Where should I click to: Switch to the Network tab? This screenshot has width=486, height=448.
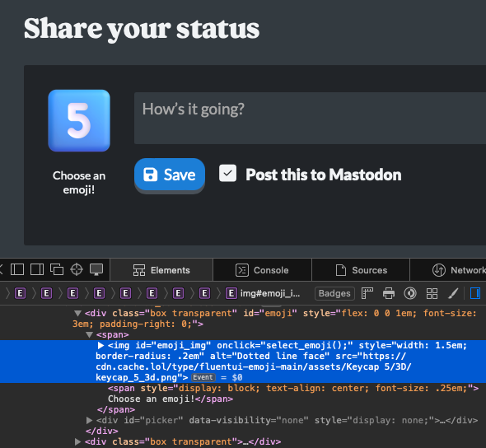point(459,270)
